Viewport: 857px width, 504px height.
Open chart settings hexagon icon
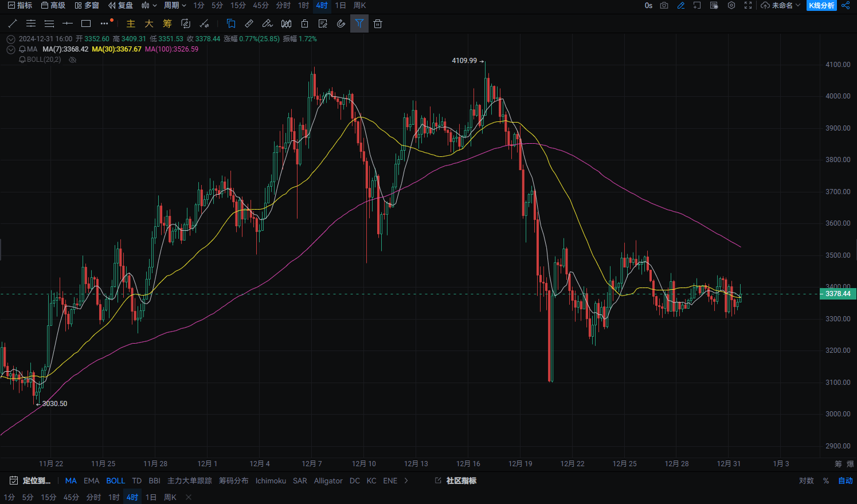(731, 5)
